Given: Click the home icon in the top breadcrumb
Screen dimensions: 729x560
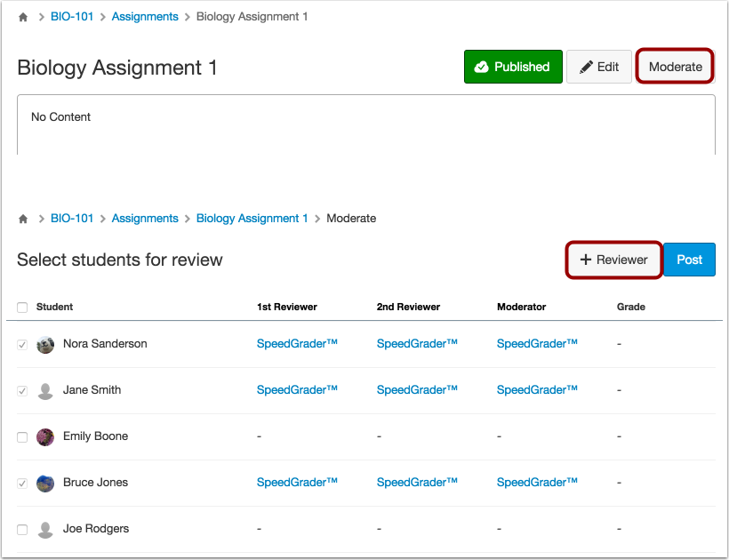Looking at the screenshot, I should pyautogui.click(x=22, y=16).
